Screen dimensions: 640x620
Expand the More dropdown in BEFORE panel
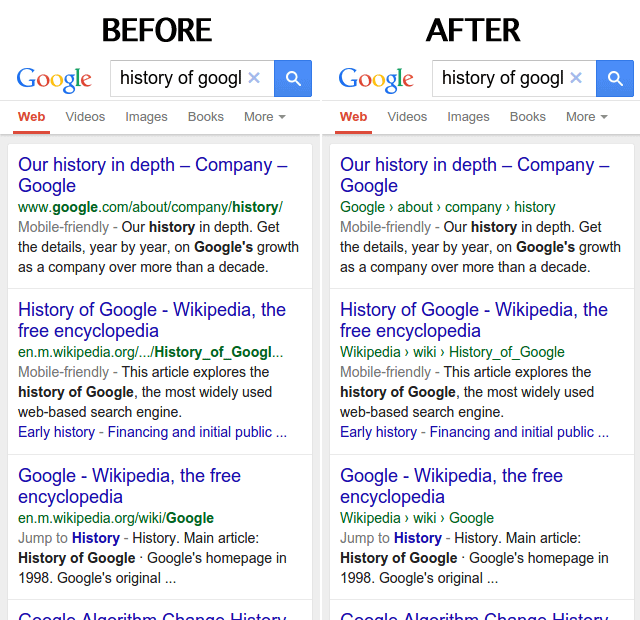[264, 117]
